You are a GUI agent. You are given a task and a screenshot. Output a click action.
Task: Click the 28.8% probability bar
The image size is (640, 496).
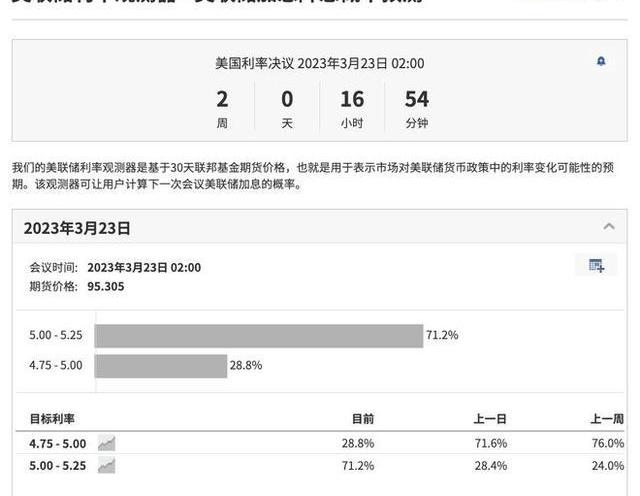[x=161, y=366]
